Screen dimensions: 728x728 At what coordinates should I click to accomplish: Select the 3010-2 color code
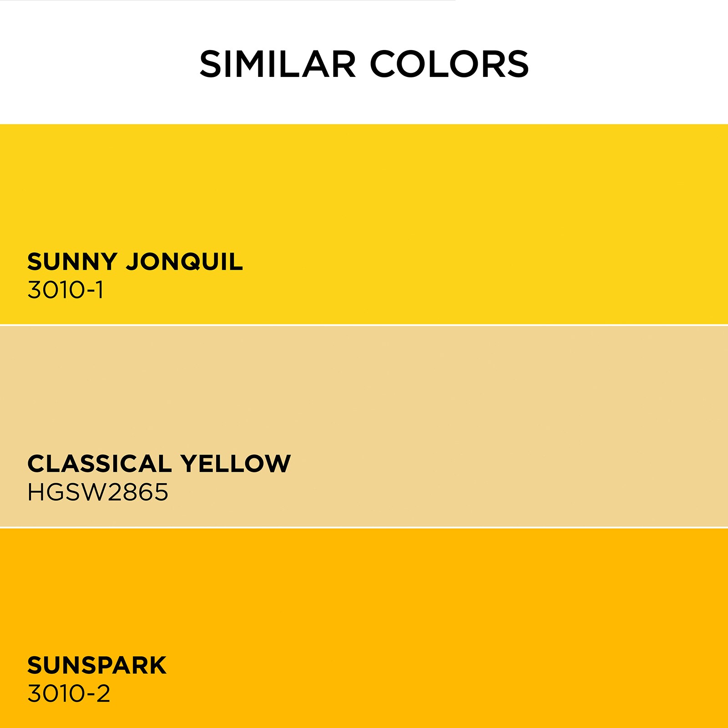point(69,694)
